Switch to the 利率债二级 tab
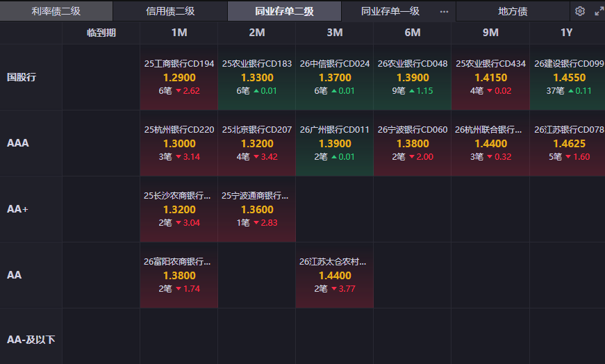This screenshot has width=605, height=364. point(56,11)
